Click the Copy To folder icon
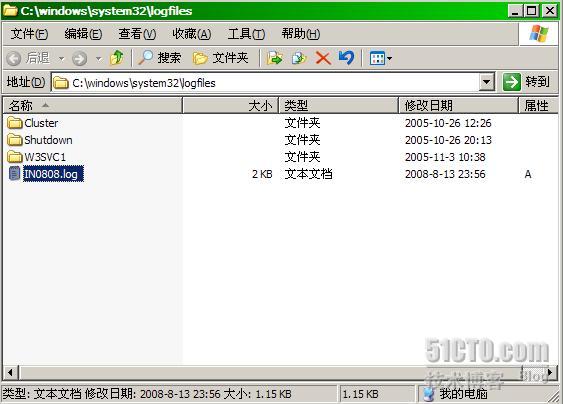 click(x=299, y=58)
